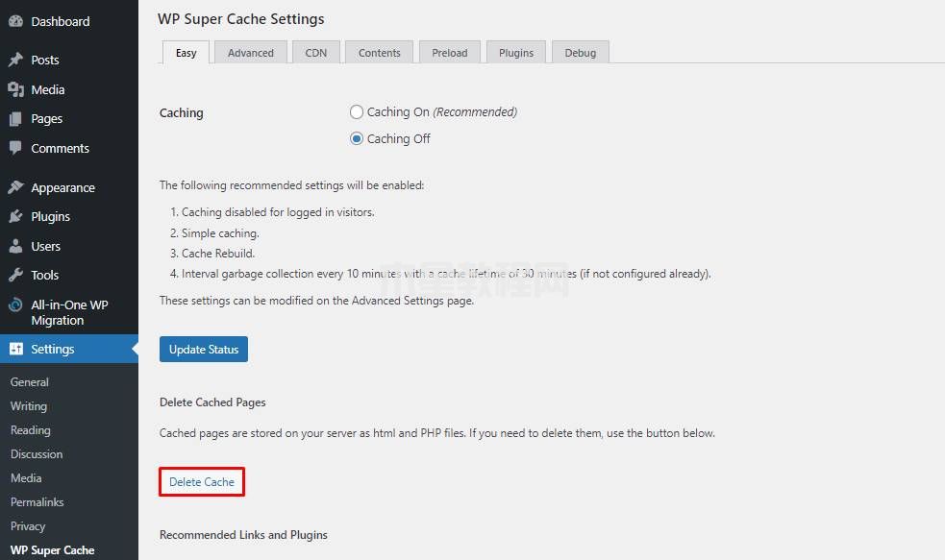The image size is (945, 560).
Task: Click the Delete Cache button
Action: click(202, 482)
